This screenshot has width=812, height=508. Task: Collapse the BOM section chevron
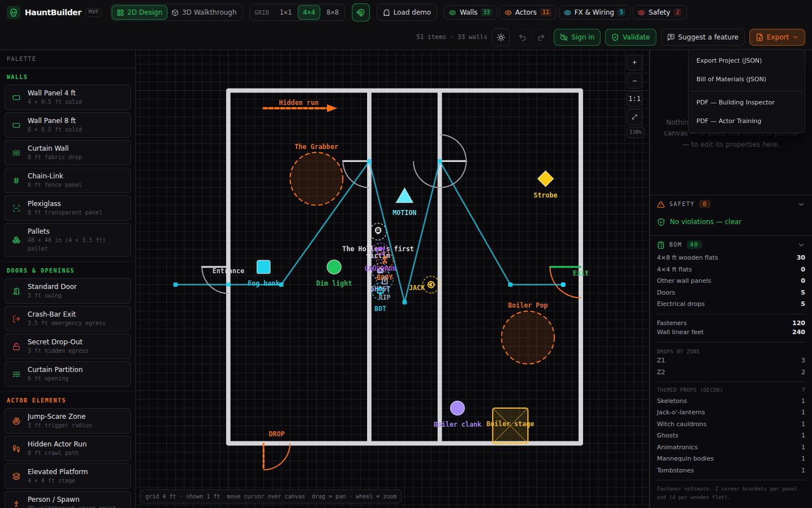click(x=801, y=245)
